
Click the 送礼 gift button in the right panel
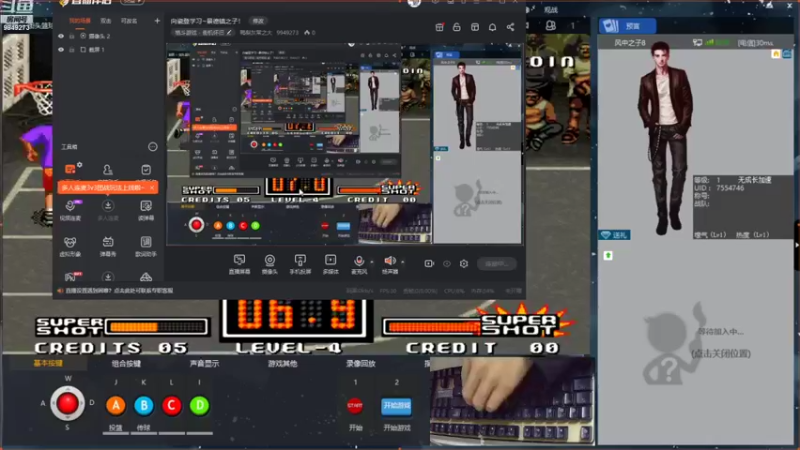[x=614, y=235]
